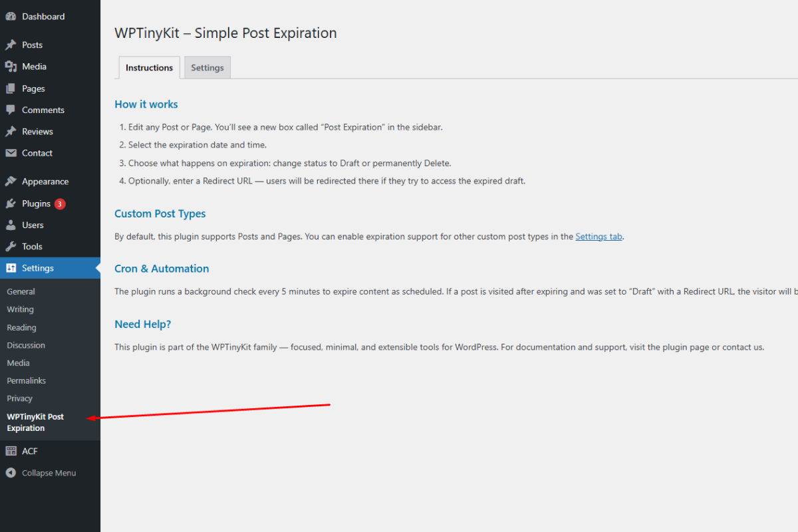Follow the Settings tab link
Image resolution: width=798 pixels, height=532 pixels.
(x=599, y=236)
